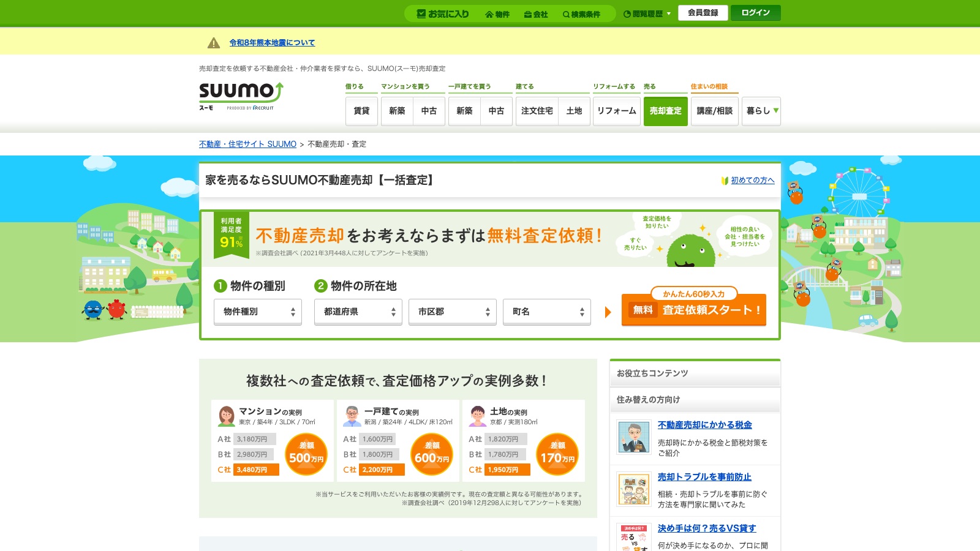
Task: Click the warning triangle icon
Action: tap(214, 43)
